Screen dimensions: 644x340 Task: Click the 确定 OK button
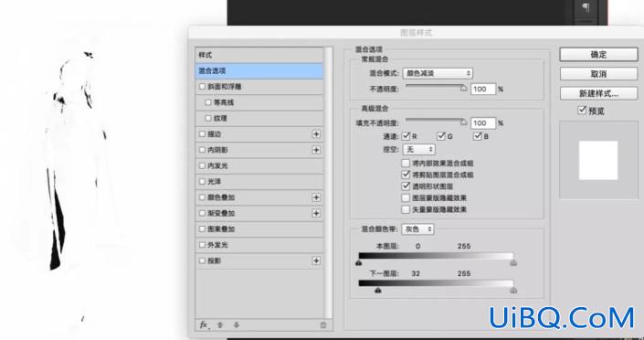(598, 54)
